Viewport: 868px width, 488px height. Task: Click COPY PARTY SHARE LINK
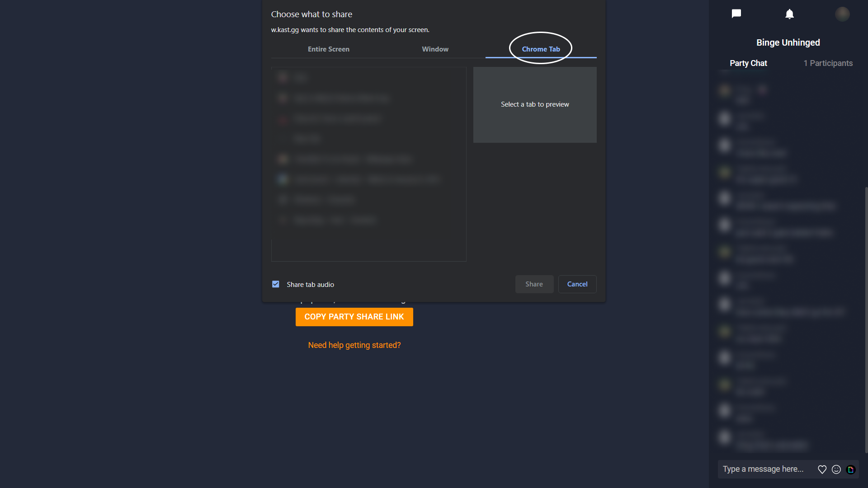click(x=354, y=317)
